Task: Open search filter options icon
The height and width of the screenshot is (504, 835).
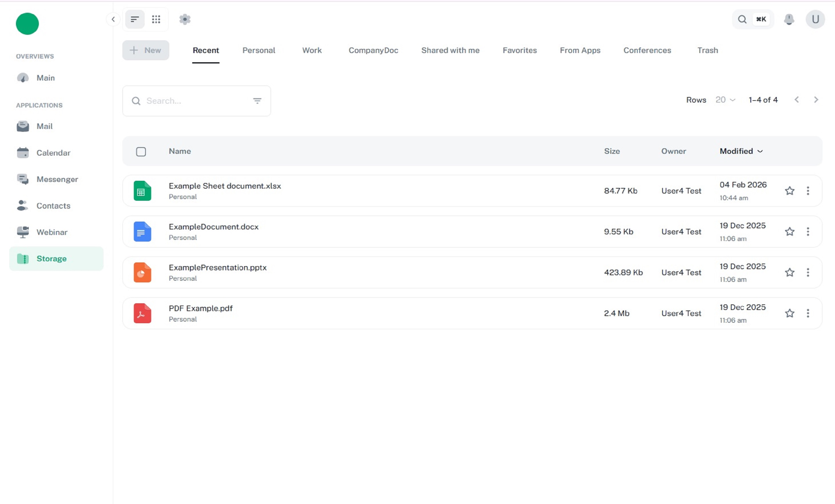Action: [257, 101]
